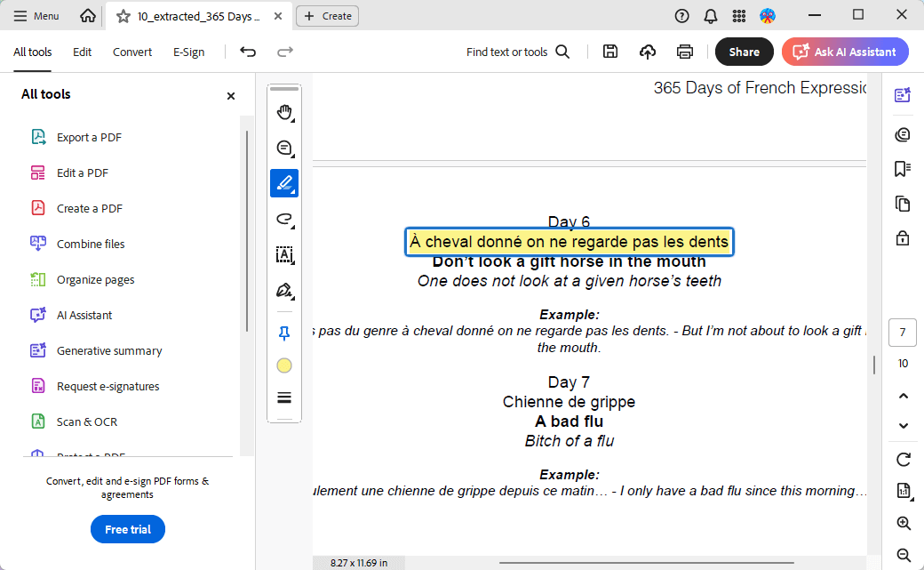Open line thickness options
924x570 pixels.
284,397
